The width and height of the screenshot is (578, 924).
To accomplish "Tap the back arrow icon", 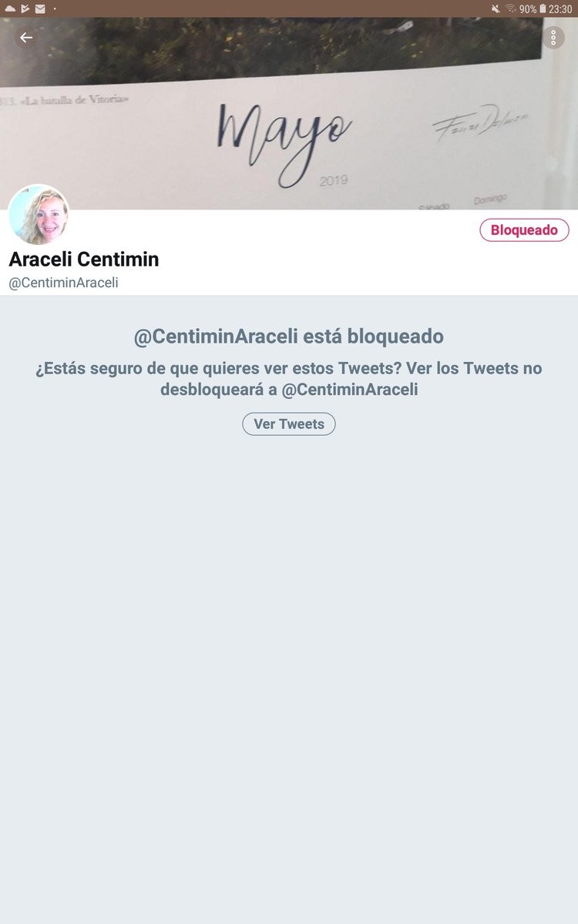I will 26,38.
